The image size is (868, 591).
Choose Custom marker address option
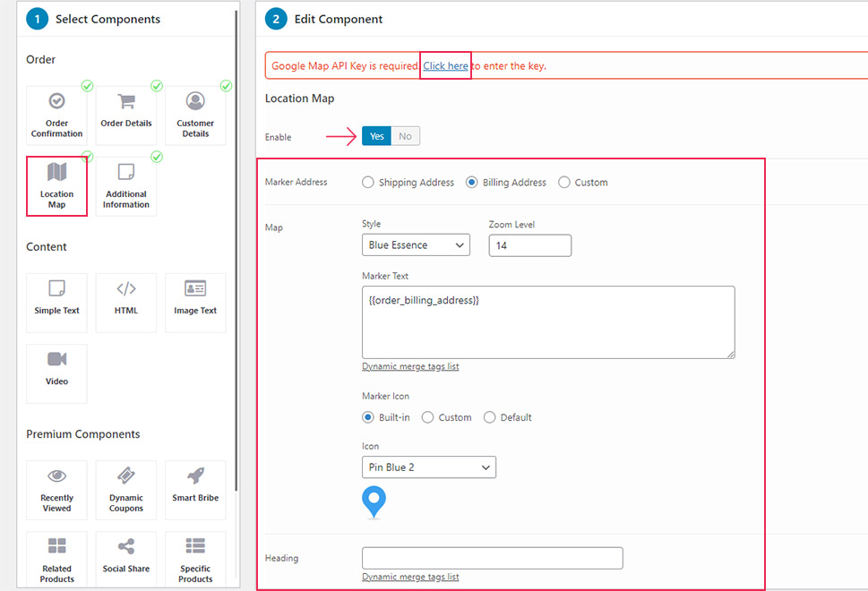(x=564, y=183)
